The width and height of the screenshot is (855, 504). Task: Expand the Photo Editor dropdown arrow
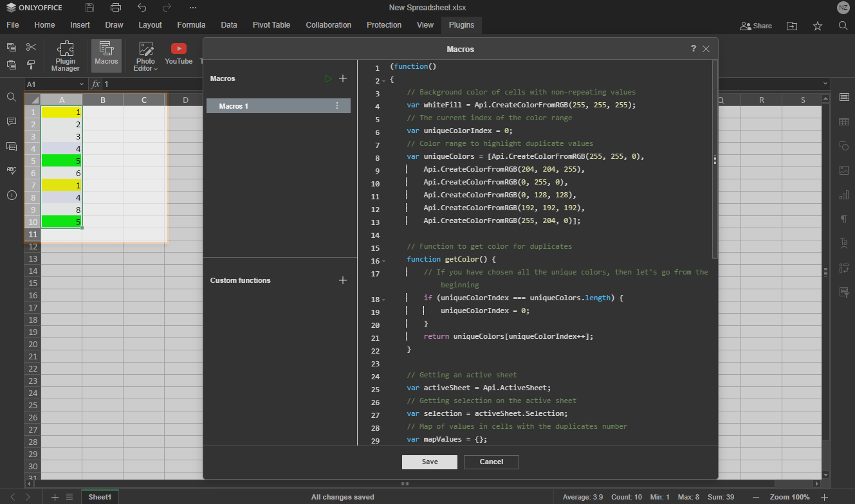point(156,69)
